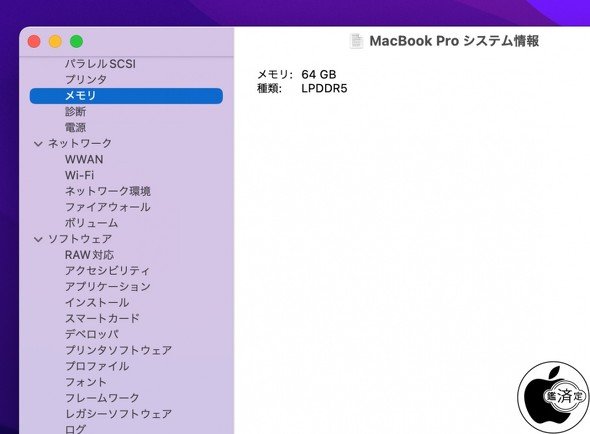
Task: Collapse the ネットワーク section
Action: point(38,143)
